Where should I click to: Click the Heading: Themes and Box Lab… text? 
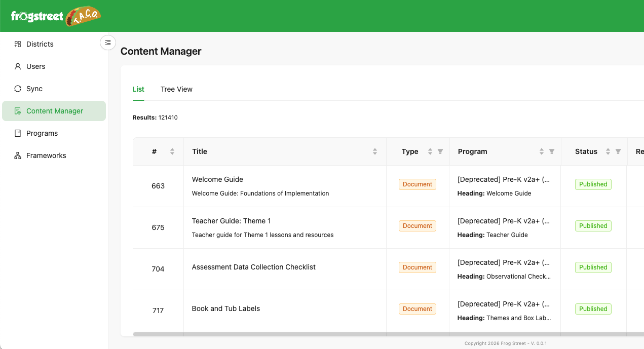coord(504,318)
